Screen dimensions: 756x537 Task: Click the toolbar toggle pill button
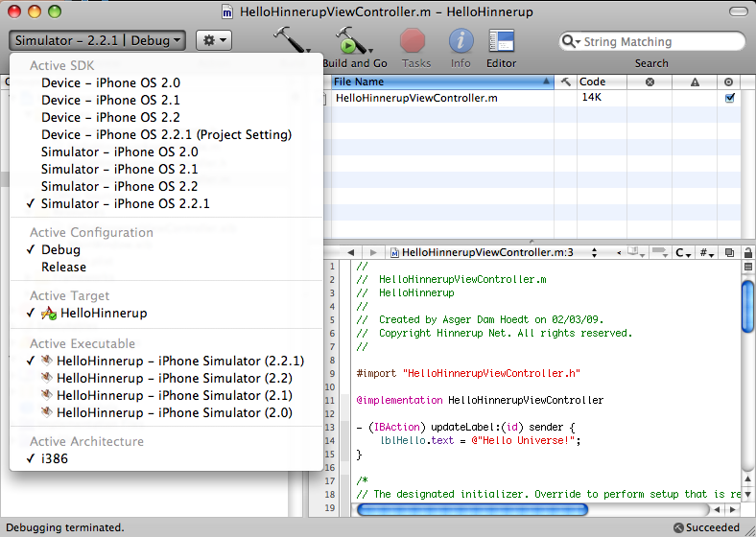click(738, 12)
